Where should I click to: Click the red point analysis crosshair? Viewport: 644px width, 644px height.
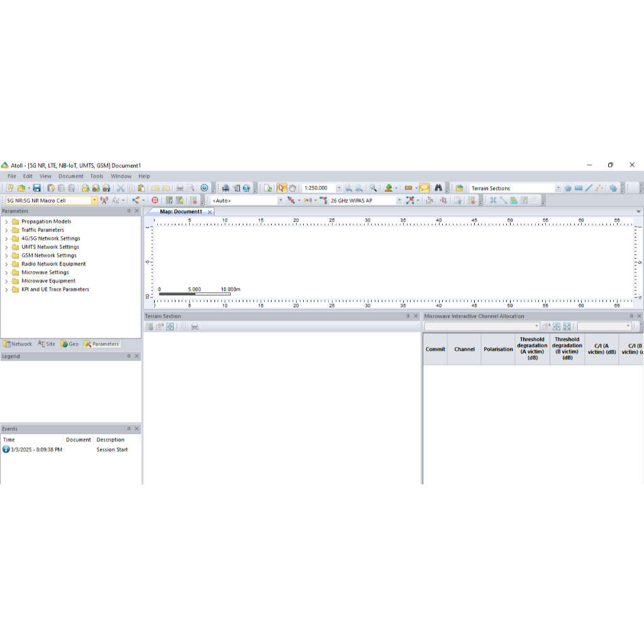(155, 201)
